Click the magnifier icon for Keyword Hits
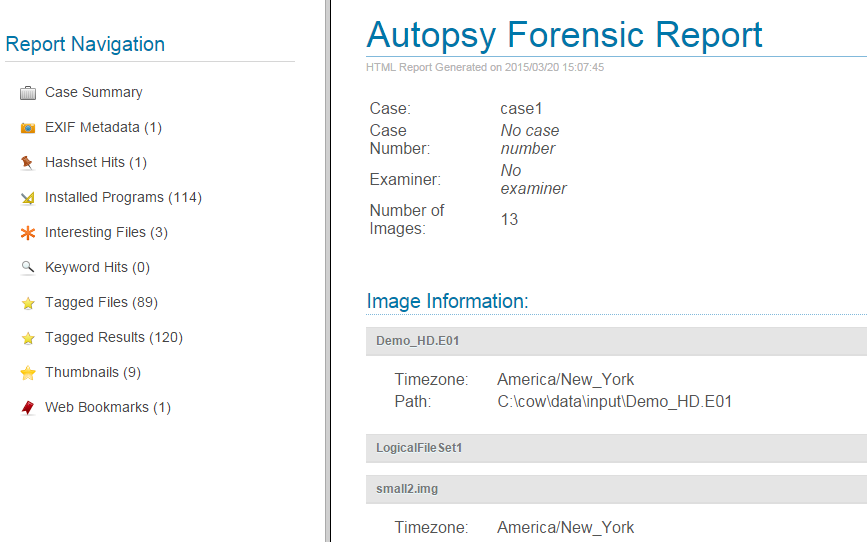This screenshot has width=867, height=542. 28,268
